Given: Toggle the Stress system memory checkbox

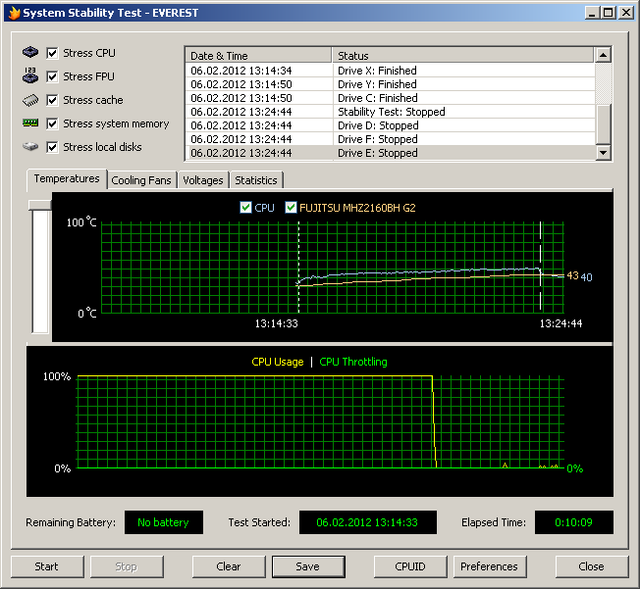Looking at the screenshot, I should tap(53, 124).
